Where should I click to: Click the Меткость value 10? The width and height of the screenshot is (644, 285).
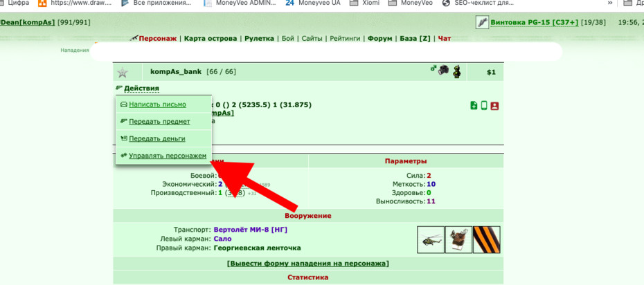coord(431,184)
